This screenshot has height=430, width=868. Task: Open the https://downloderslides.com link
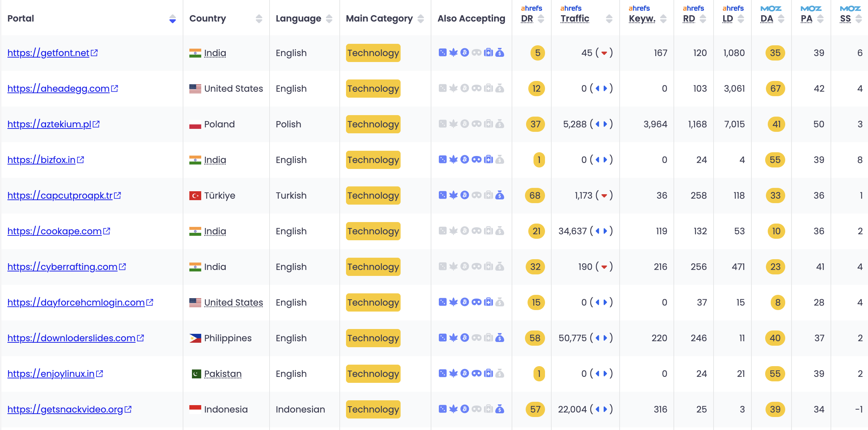pos(71,338)
